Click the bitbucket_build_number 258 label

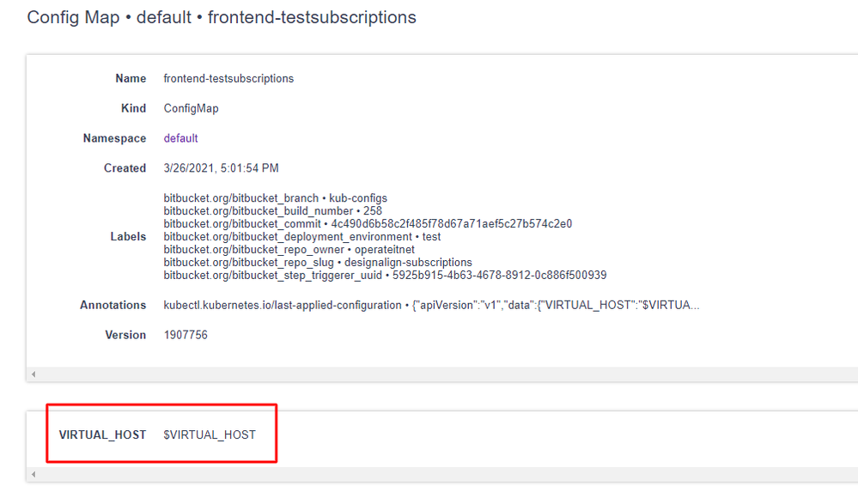(272, 210)
